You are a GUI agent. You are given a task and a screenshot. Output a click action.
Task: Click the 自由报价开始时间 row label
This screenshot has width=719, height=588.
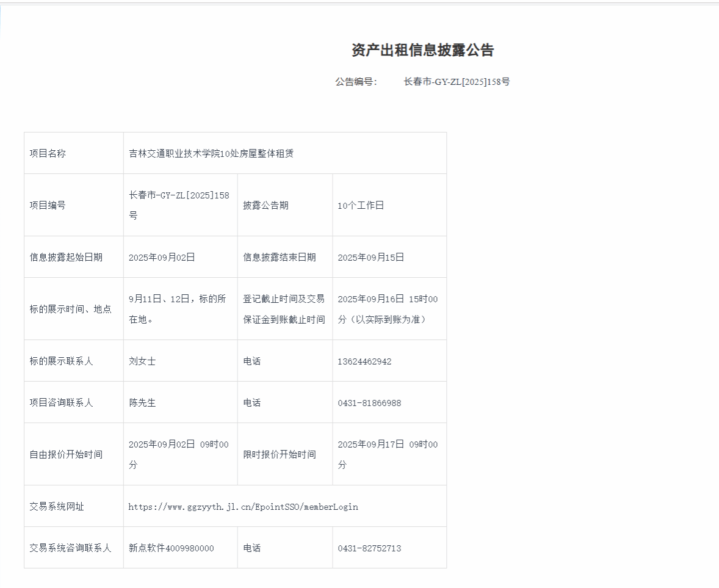pyautogui.click(x=66, y=455)
